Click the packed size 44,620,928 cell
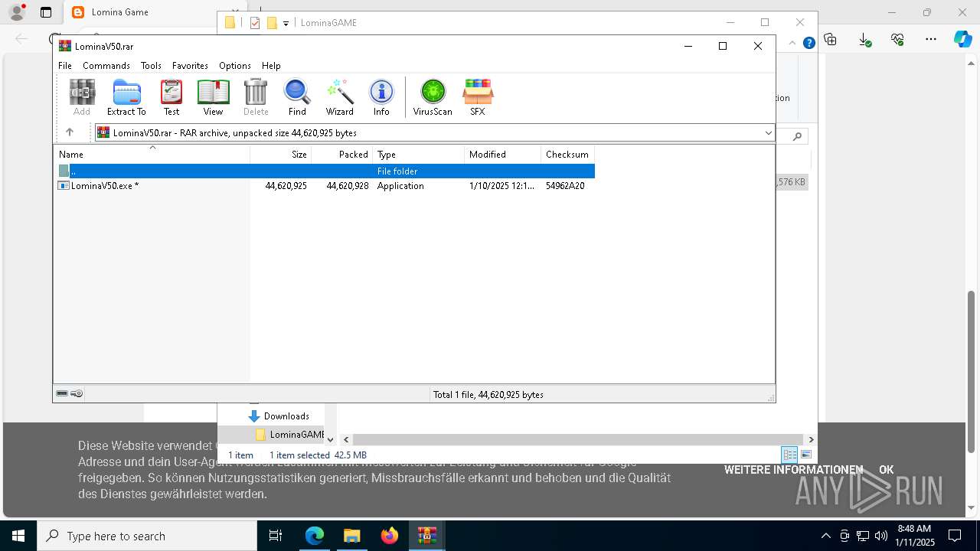980x551 pixels. pos(348,186)
